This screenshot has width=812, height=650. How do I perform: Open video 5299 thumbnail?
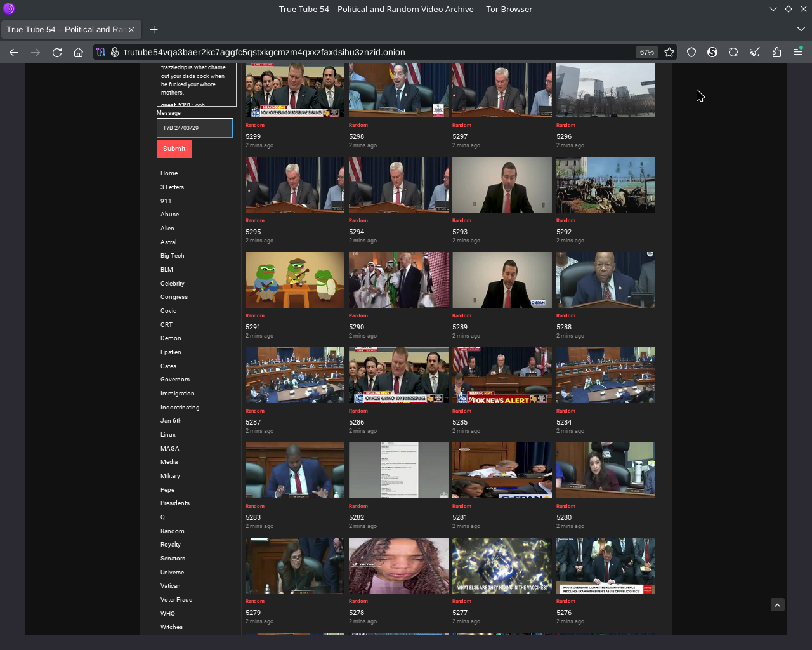295,90
